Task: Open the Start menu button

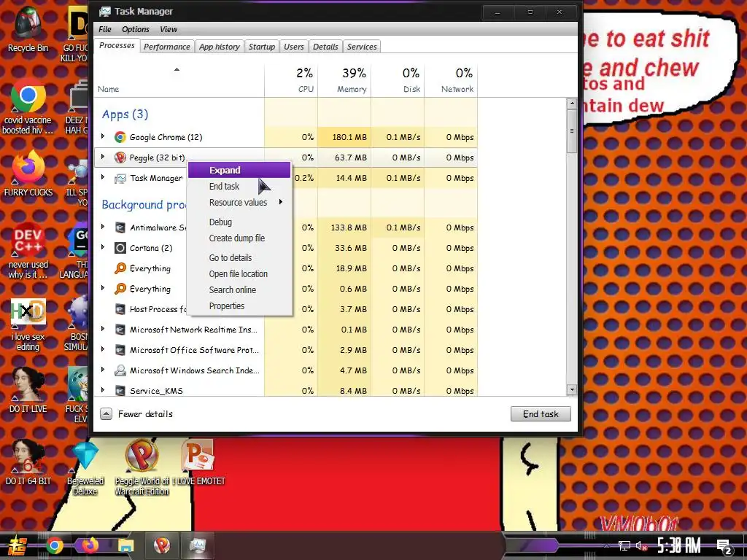Action: 17,546
